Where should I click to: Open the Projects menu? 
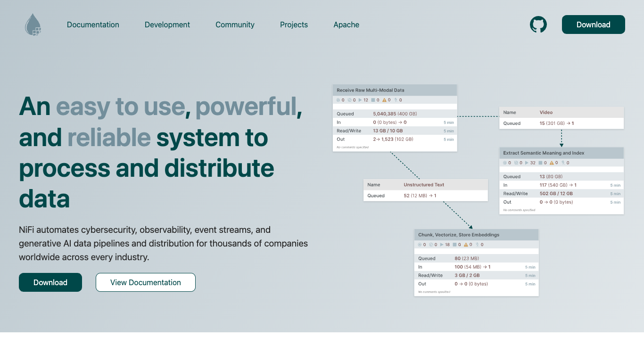point(294,25)
